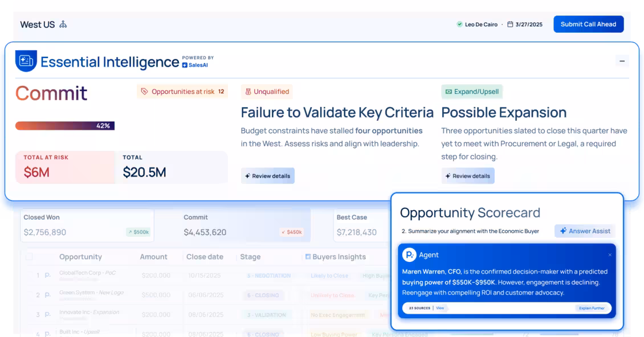Screen dimensions: 644x337
Task: Click the 23 SOURCES label
Action: 419,308
